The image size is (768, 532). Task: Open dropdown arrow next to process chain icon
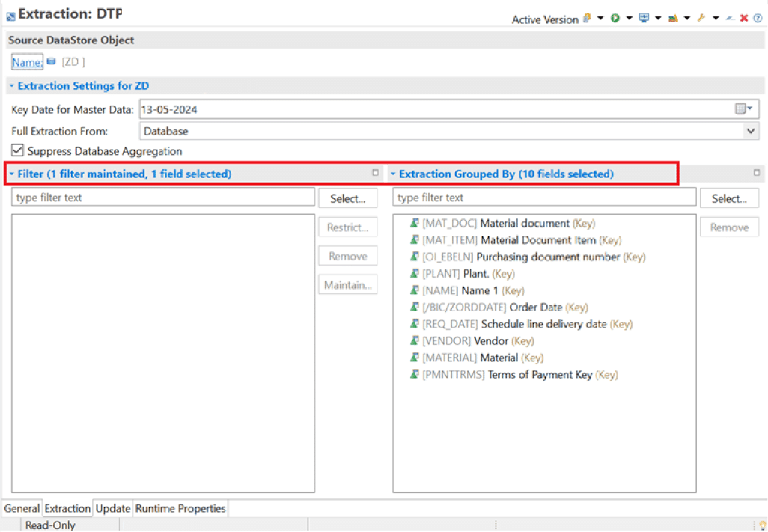coord(687,19)
